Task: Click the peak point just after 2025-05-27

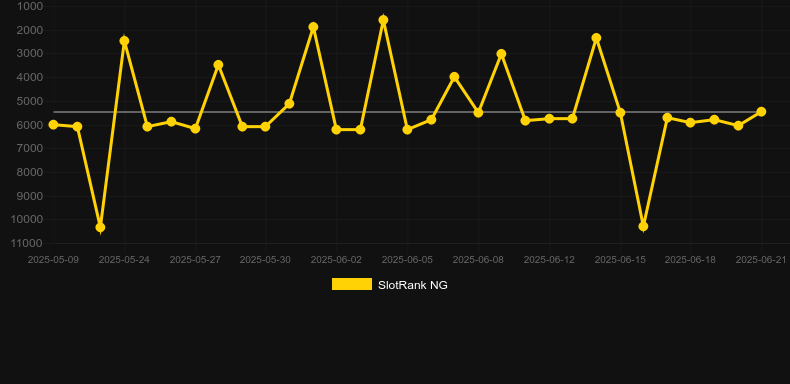Action: click(x=218, y=65)
